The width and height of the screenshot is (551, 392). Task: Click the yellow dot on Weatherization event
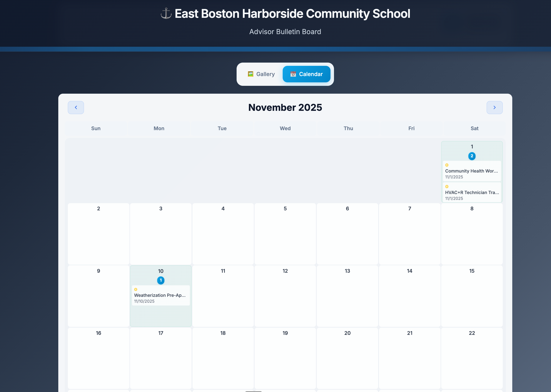pos(136,289)
